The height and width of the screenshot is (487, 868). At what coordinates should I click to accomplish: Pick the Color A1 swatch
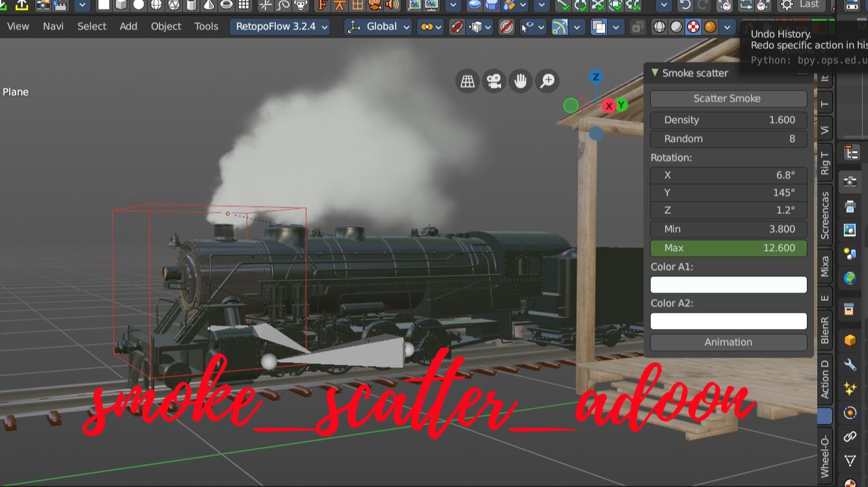[x=729, y=285]
